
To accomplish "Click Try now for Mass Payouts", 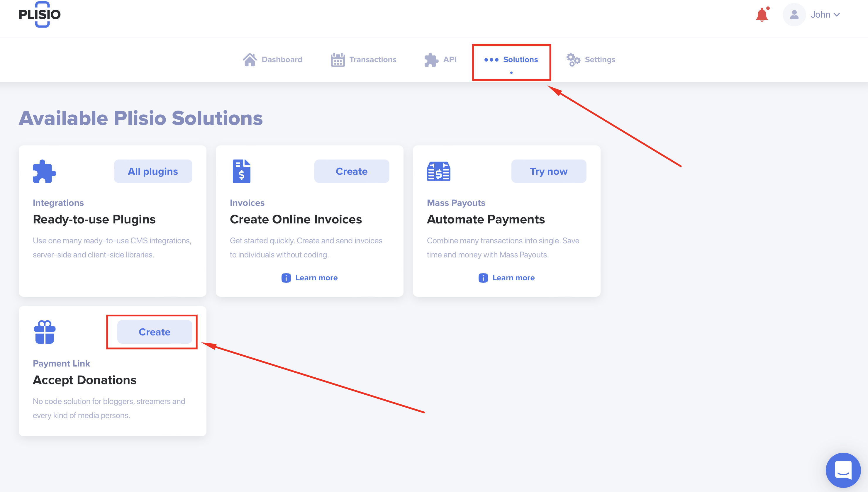I will click(548, 171).
